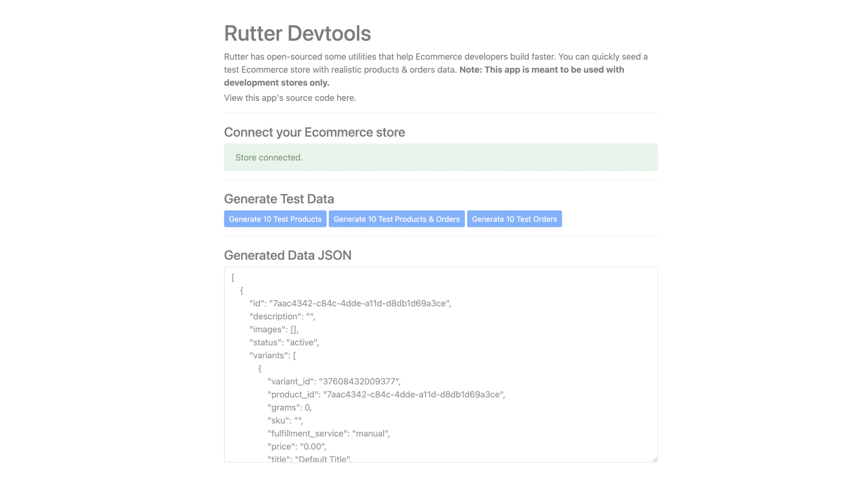
Task: Open the 'here' source code link
Action: 345,98
